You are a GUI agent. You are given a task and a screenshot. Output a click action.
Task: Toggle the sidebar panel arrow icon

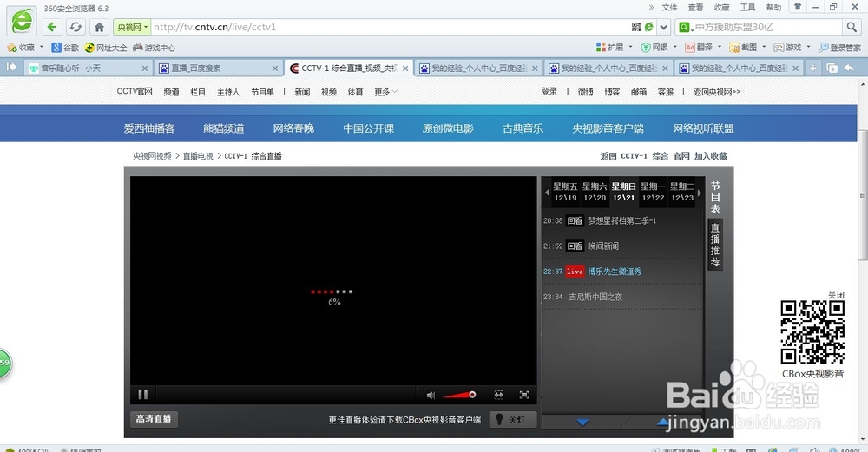point(11,68)
